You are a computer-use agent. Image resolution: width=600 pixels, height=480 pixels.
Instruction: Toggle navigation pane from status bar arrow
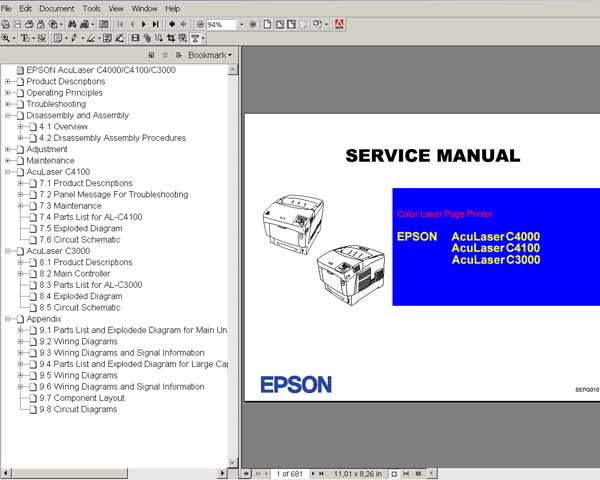[246, 474]
